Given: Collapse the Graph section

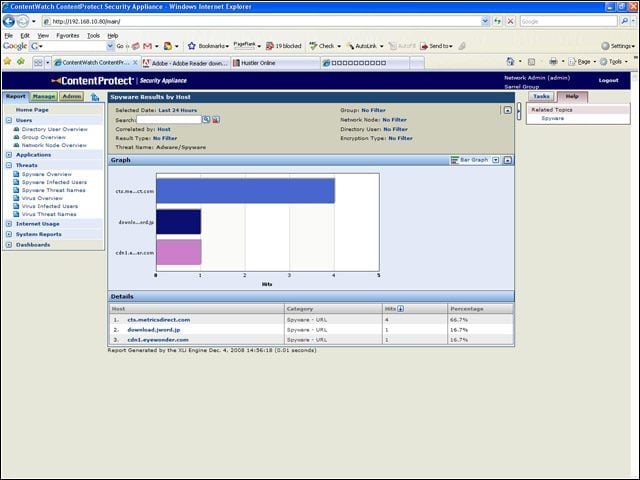Looking at the screenshot, I should pos(507,160).
